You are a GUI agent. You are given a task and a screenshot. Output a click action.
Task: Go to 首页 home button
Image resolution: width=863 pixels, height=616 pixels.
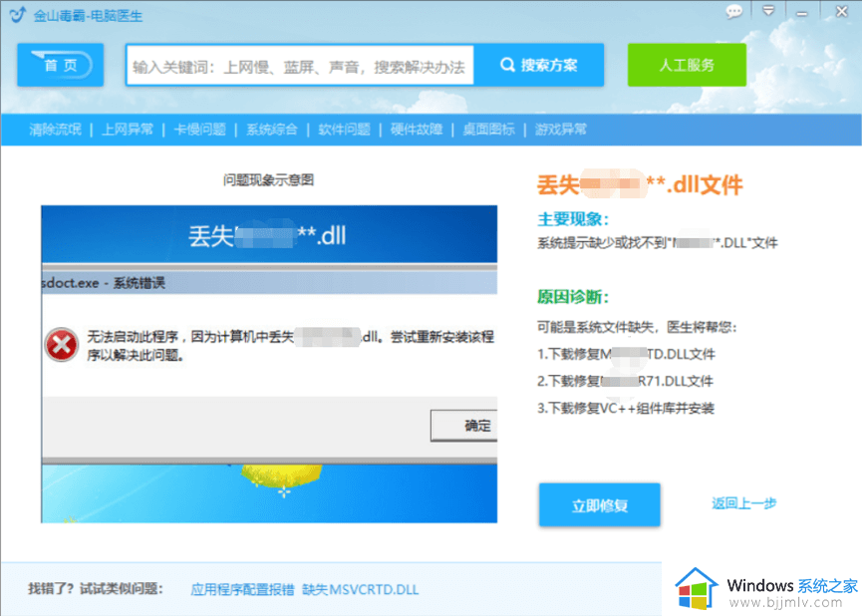coord(61,65)
